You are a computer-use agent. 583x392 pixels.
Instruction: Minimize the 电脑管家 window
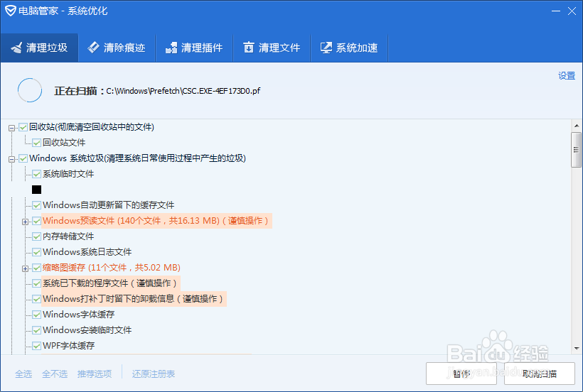tap(556, 11)
